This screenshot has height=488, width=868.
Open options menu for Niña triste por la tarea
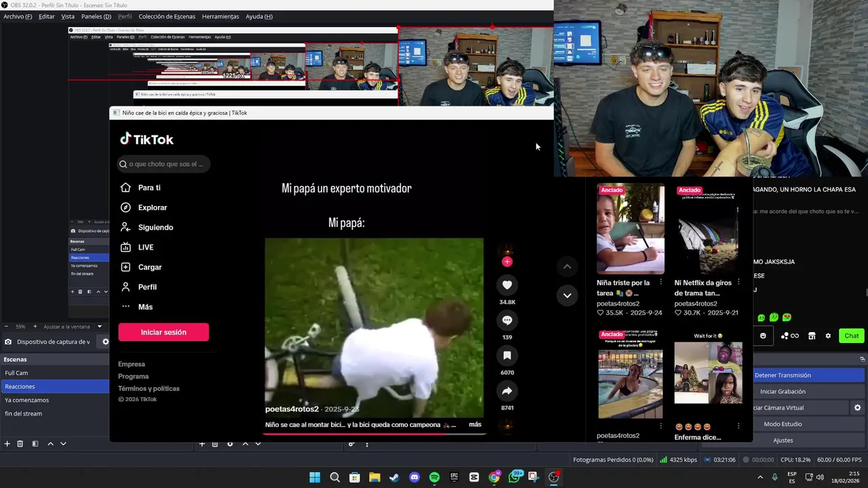point(661,282)
